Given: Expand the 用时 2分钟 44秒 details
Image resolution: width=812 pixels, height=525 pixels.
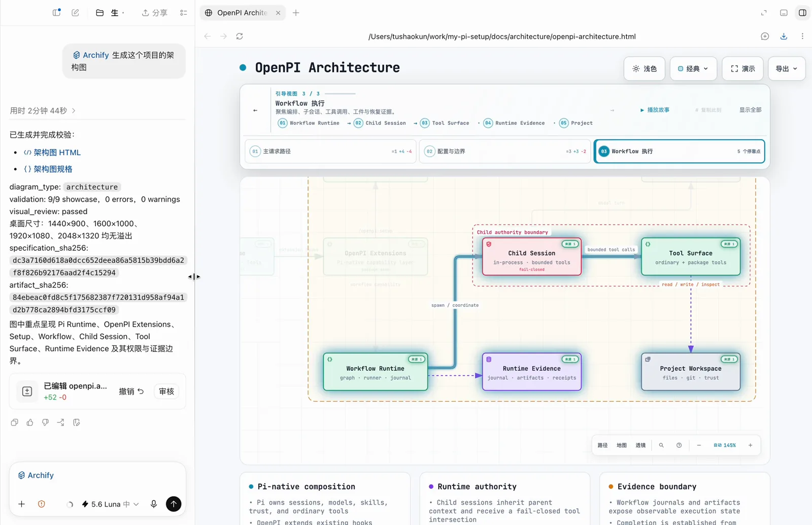Looking at the screenshot, I should tap(43, 111).
